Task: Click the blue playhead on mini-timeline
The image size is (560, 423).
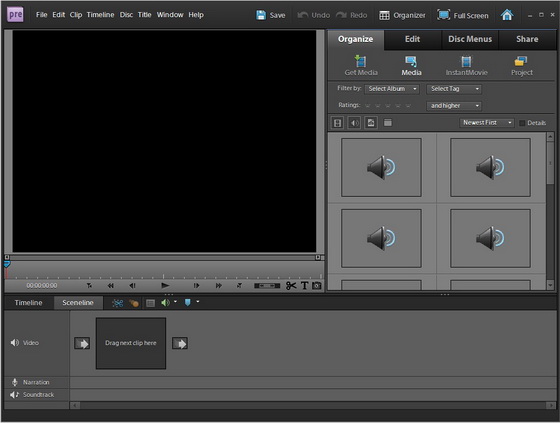Action: click(7, 265)
